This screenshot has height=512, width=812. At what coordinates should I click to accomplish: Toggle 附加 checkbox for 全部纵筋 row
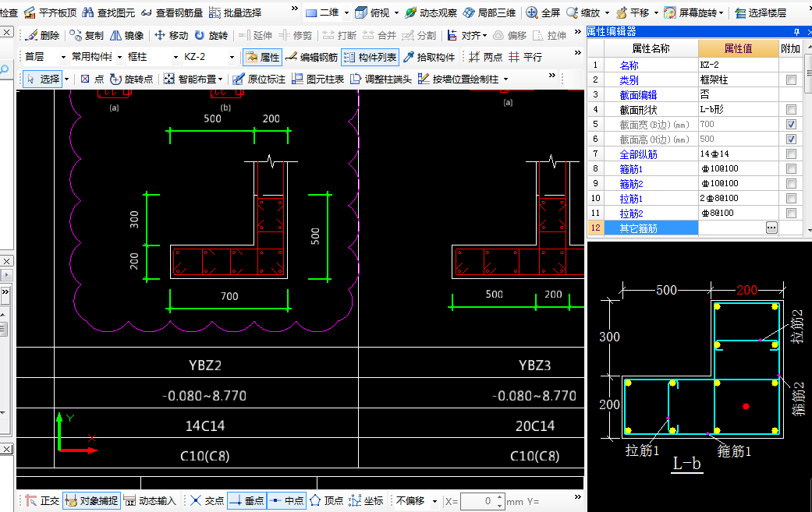791,154
